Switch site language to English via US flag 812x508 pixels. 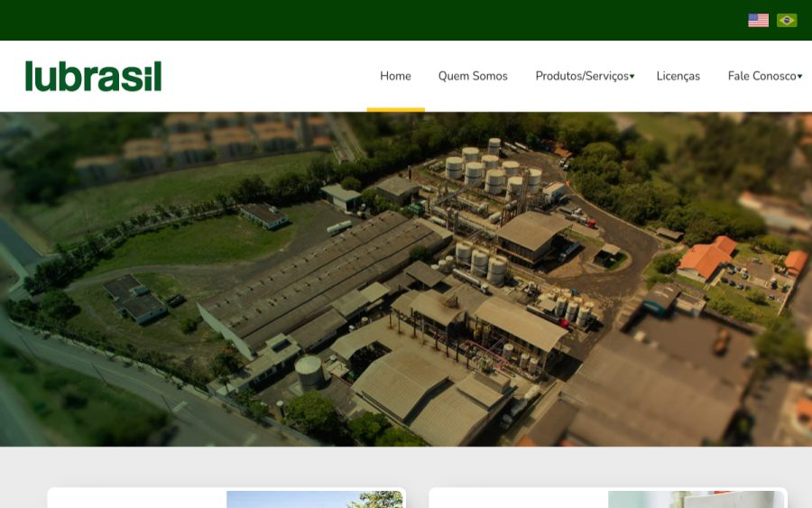tap(758, 20)
